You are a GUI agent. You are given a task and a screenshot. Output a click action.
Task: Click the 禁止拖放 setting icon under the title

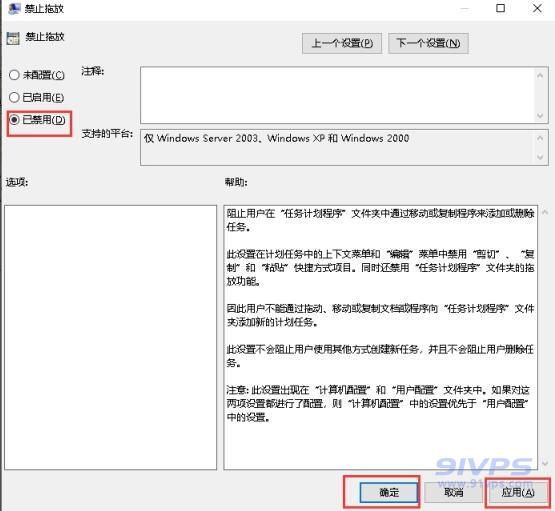point(13,38)
